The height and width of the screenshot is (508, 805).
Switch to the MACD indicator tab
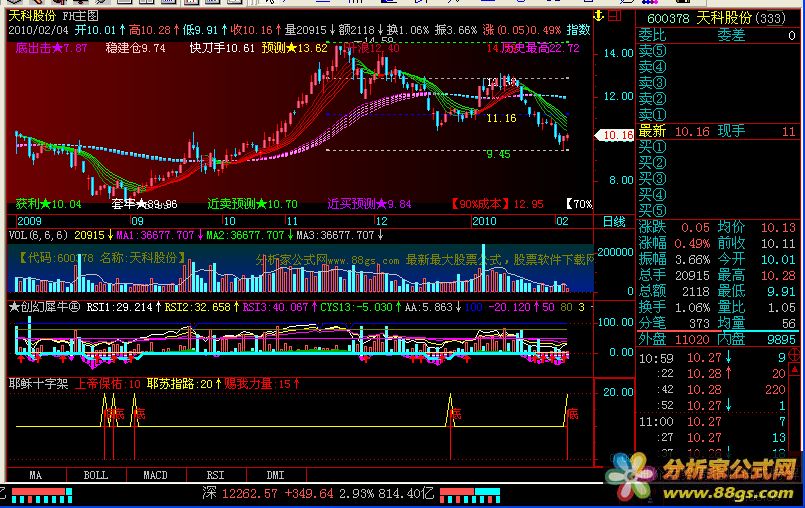(x=155, y=474)
